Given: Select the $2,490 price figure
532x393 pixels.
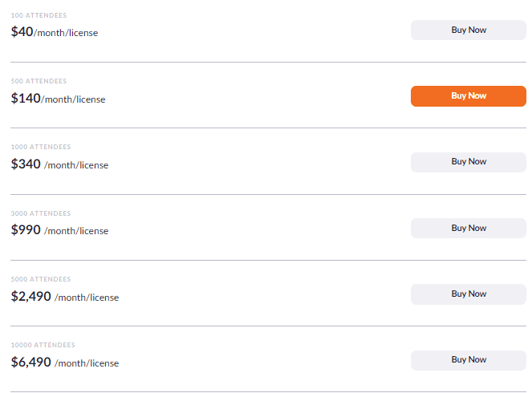Looking at the screenshot, I should click(30, 296).
